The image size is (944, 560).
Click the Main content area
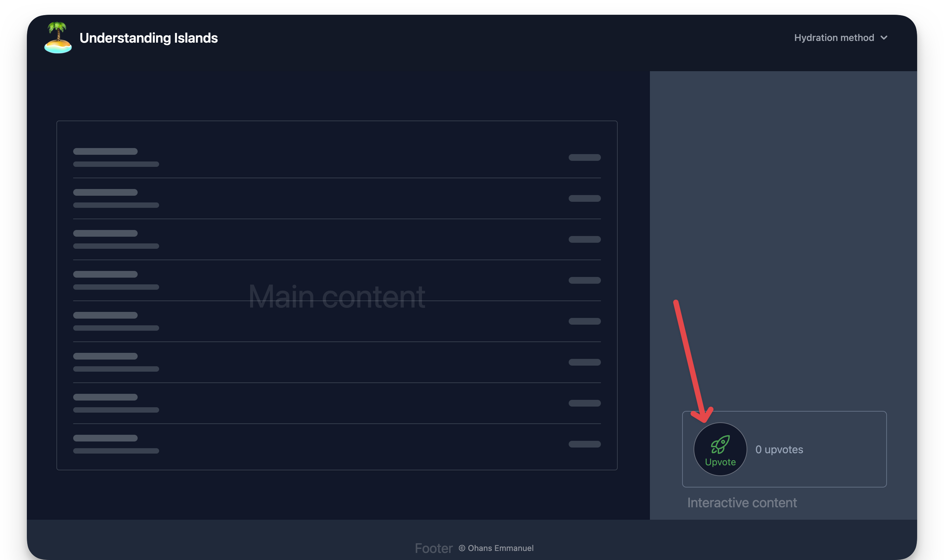[x=337, y=295]
